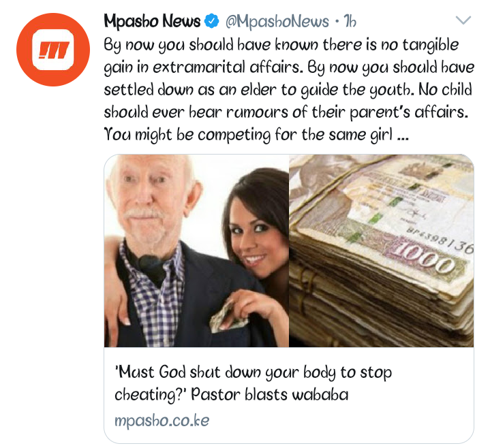Open the banknote stack photo
The width and height of the screenshot is (490, 448).
click(x=381, y=251)
